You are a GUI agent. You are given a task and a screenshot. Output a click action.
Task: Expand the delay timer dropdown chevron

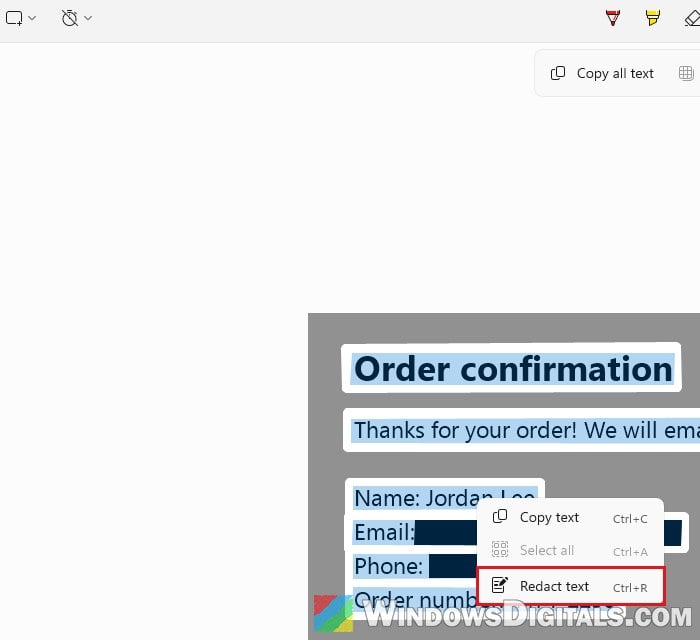pyautogui.click(x=88, y=18)
